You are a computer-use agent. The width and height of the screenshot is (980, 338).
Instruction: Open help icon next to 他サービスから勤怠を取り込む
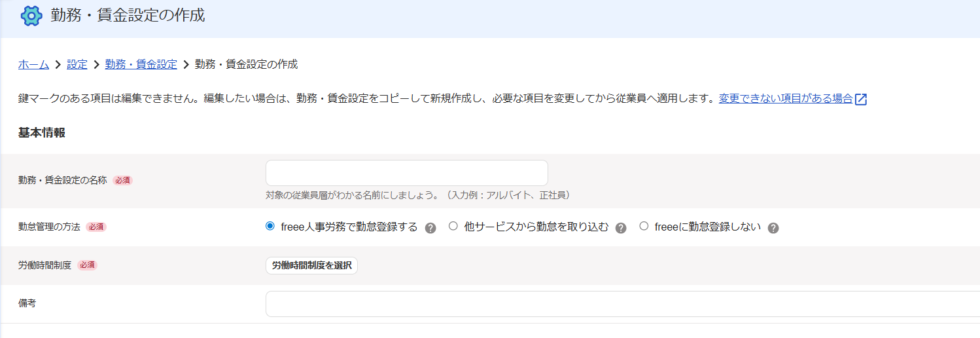click(x=621, y=228)
